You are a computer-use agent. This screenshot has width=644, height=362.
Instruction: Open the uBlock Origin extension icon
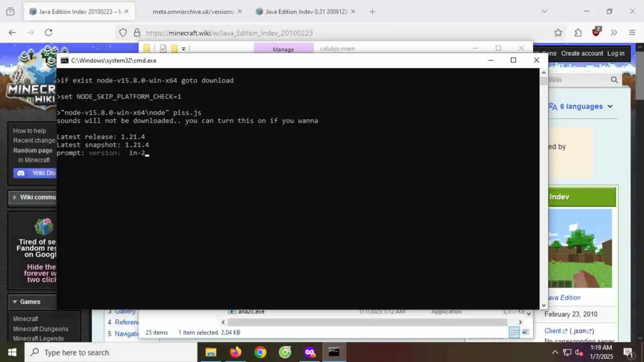tap(596, 32)
